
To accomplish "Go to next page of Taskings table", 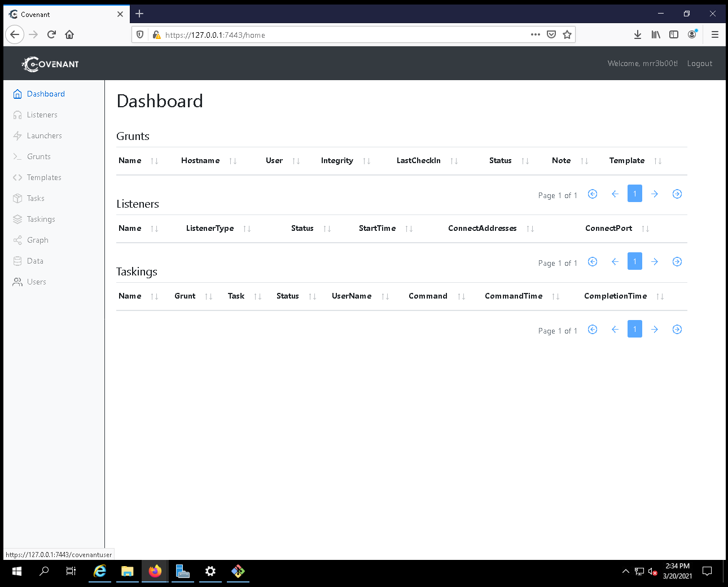I will coord(655,329).
